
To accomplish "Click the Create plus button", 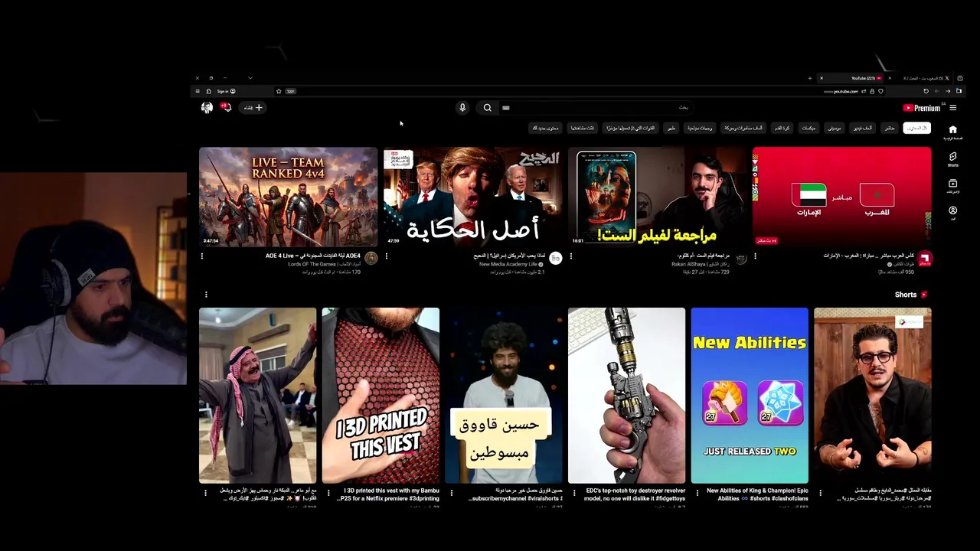I will 253,108.
